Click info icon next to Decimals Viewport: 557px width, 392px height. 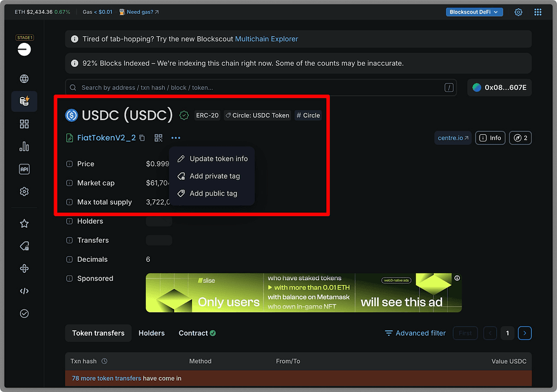[x=69, y=259]
